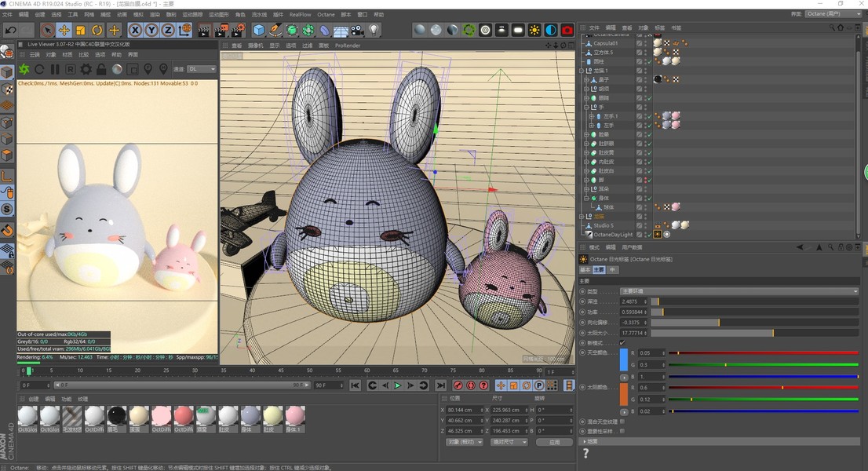The width and height of the screenshot is (868, 471).
Task: Add a Cube primitive from toolbar
Action: (x=259, y=30)
